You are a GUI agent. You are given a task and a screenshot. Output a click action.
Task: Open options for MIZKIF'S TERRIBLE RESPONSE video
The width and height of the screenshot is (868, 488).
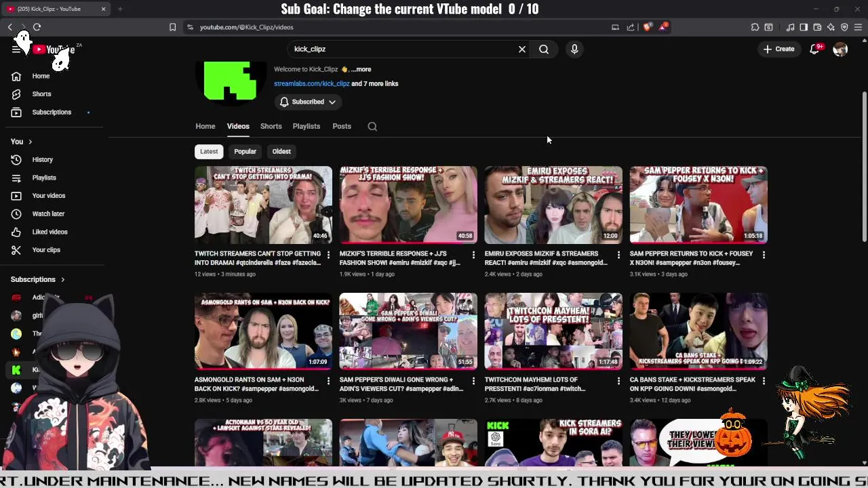tap(473, 255)
